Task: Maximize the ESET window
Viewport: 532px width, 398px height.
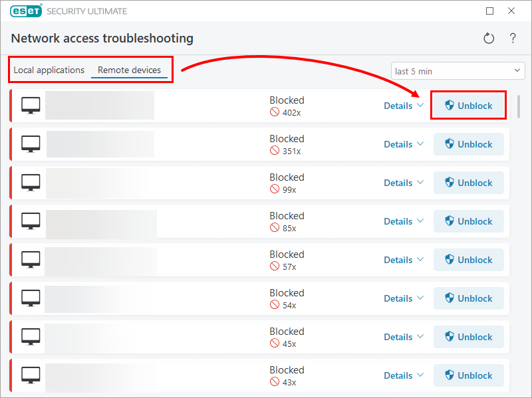Action: click(490, 11)
